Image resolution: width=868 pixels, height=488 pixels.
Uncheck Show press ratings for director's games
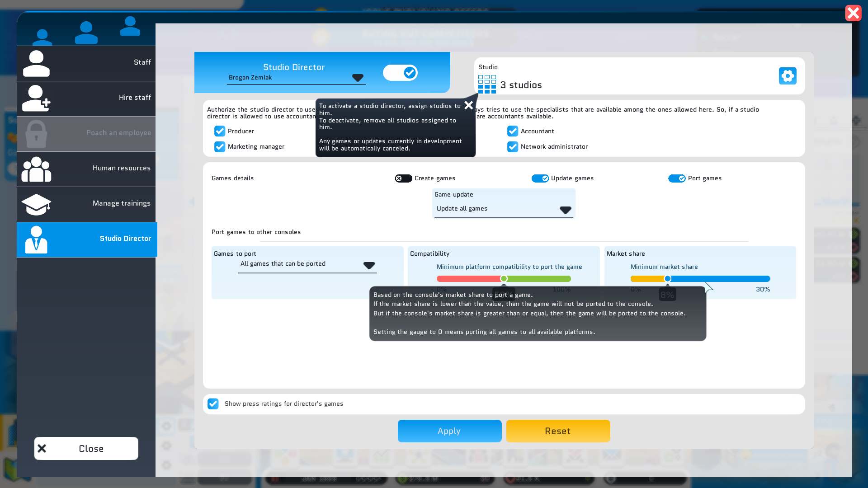click(213, 404)
